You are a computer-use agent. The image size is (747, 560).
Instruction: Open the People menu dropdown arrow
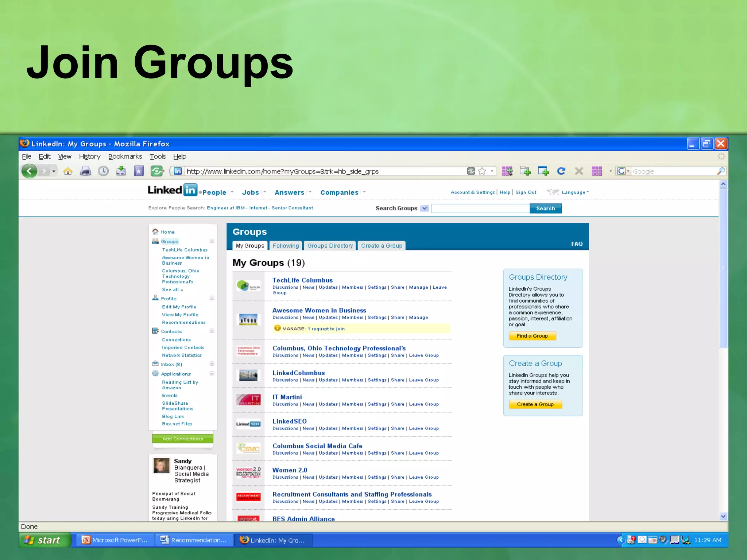coord(232,192)
